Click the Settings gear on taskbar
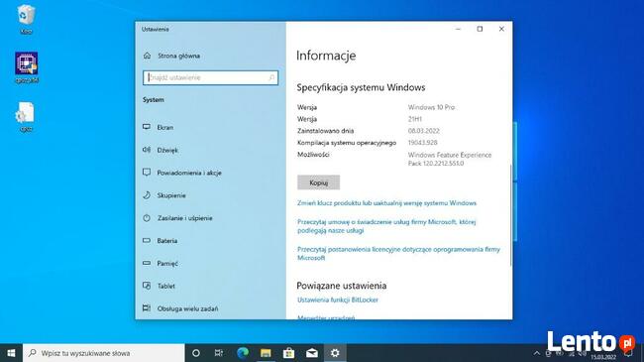 pyautogui.click(x=335, y=353)
